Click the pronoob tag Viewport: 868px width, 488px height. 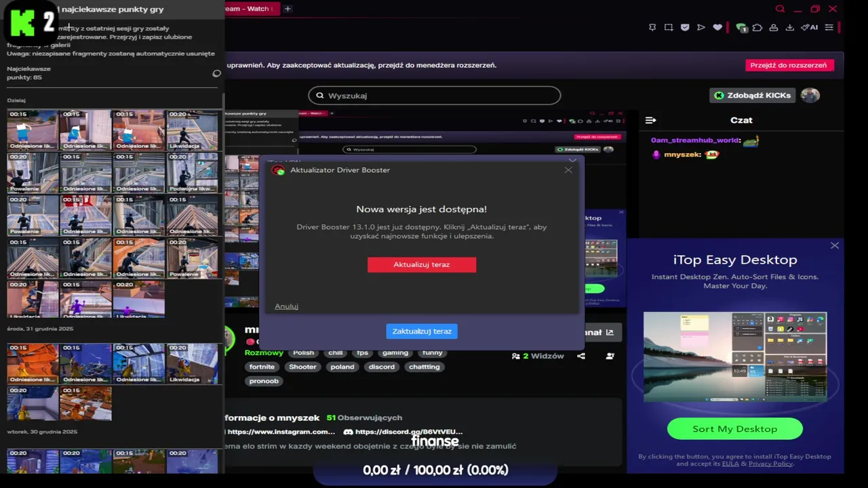(x=264, y=381)
